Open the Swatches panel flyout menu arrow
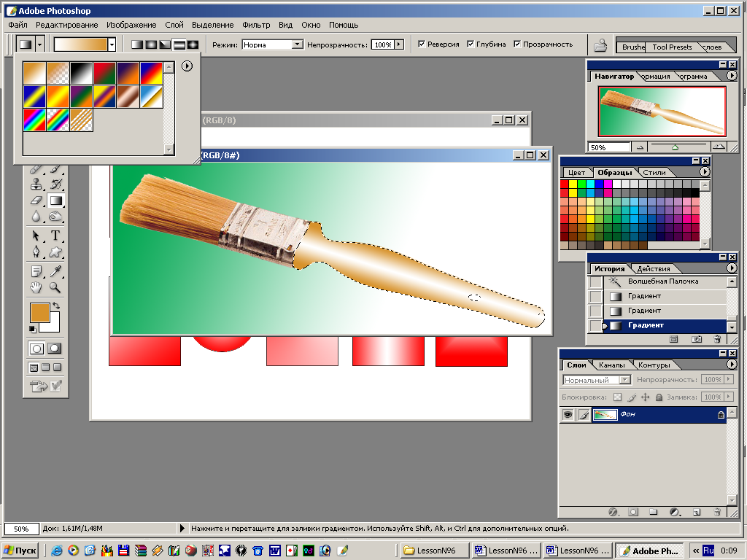Image resolution: width=747 pixels, height=560 pixels. point(705,172)
